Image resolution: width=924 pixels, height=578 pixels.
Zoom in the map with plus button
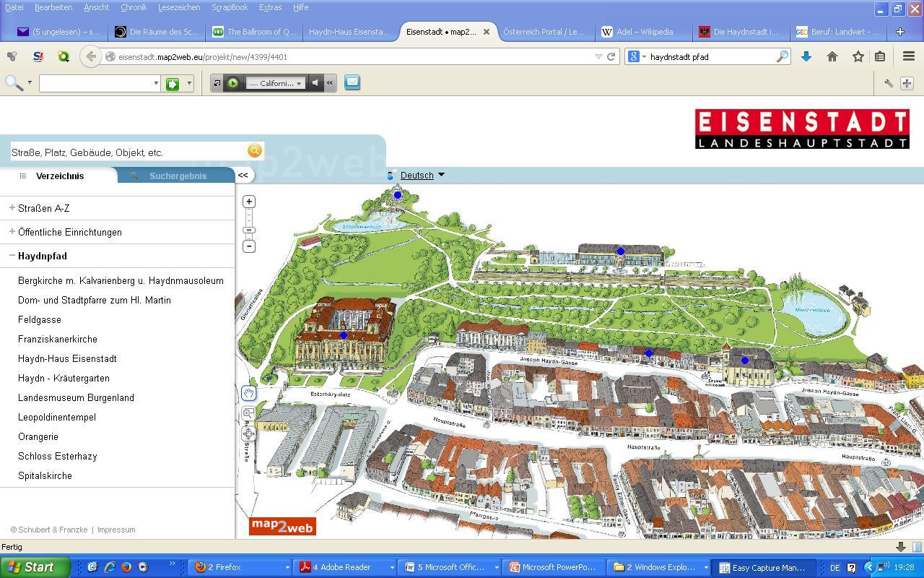coord(249,202)
